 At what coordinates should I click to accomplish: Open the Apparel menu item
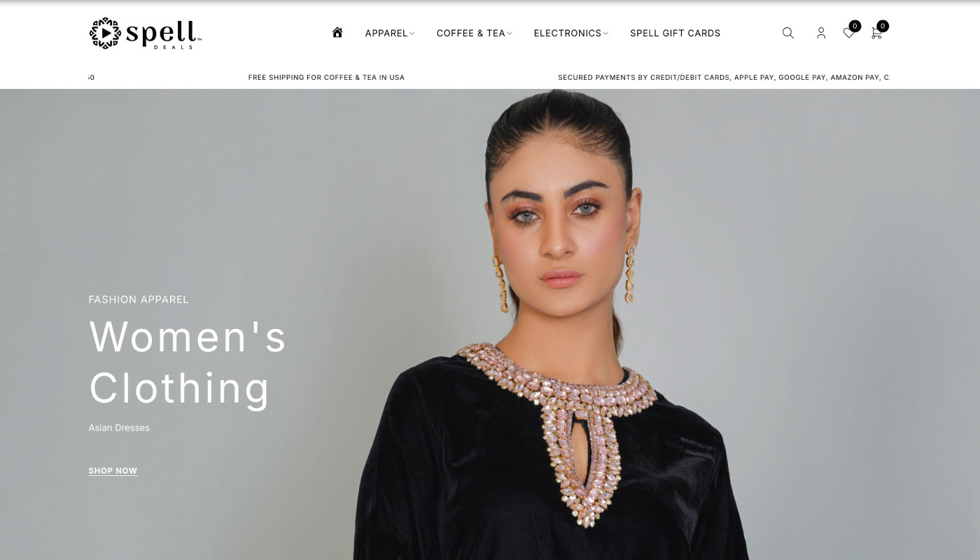click(x=386, y=33)
